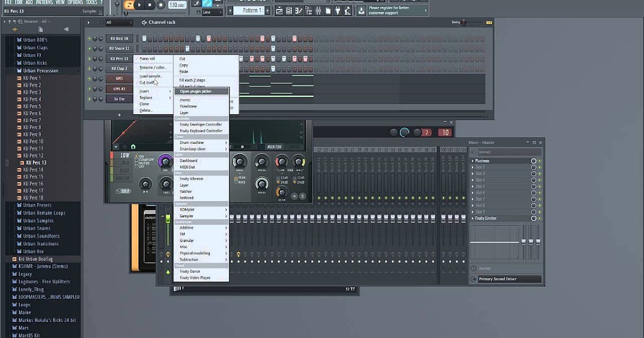Open the Maximus slot options arrow in mixer
644x338 pixels.
tap(473, 161)
